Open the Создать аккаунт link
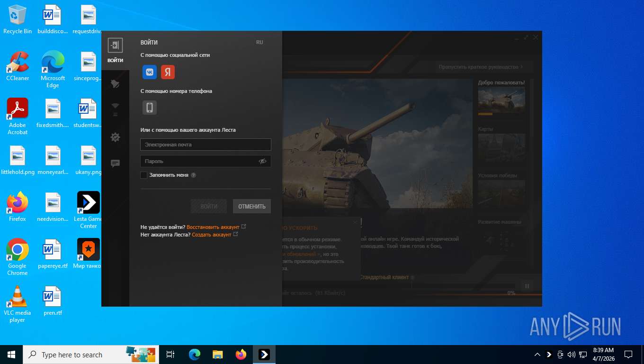Viewport: 644px width, 364px height. pos(212,235)
